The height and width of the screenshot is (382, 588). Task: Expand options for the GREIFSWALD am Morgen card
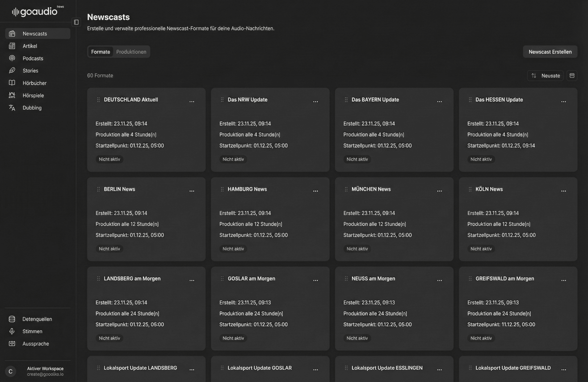pos(563,281)
